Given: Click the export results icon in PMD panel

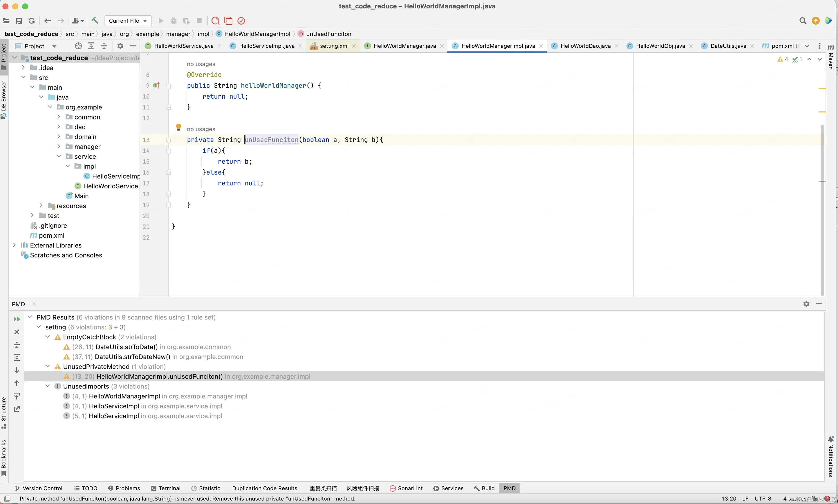Looking at the screenshot, I should tap(17, 409).
